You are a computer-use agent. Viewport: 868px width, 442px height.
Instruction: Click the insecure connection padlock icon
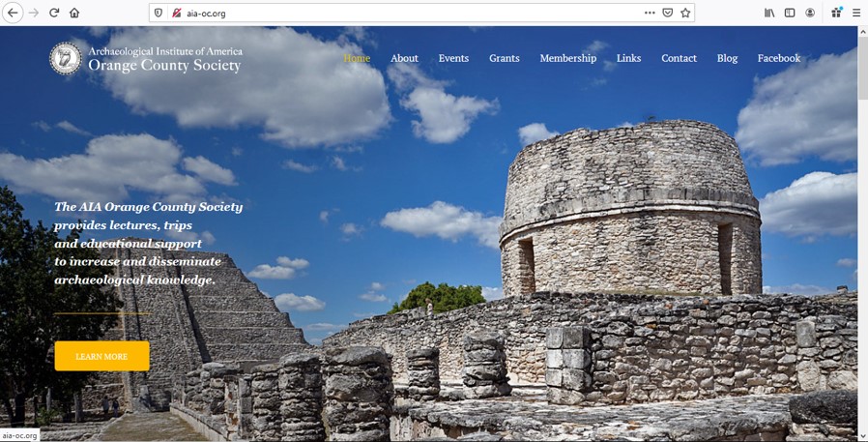(x=176, y=13)
